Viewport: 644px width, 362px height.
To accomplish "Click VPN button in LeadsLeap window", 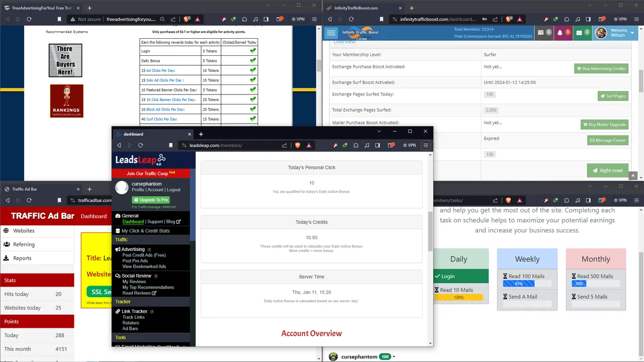I will (x=409, y=145).
